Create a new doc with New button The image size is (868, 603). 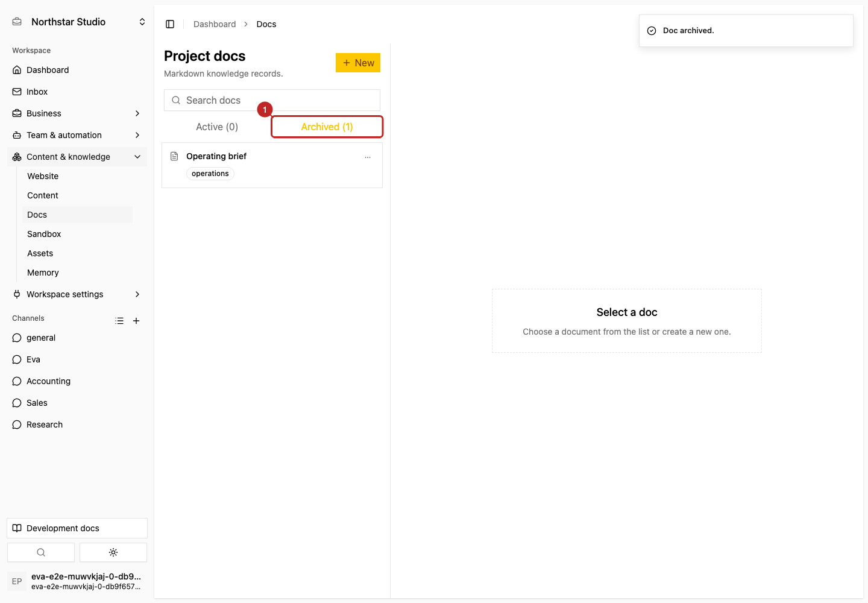(358, 63)
